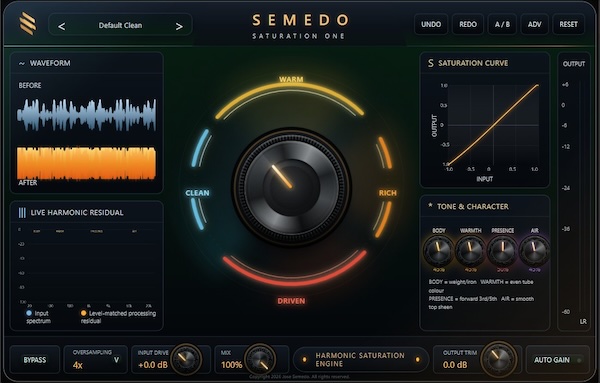The height and width of the screenshot is (383, 600).
Task: Toggle the Bypass button
Action: (35, 360)
